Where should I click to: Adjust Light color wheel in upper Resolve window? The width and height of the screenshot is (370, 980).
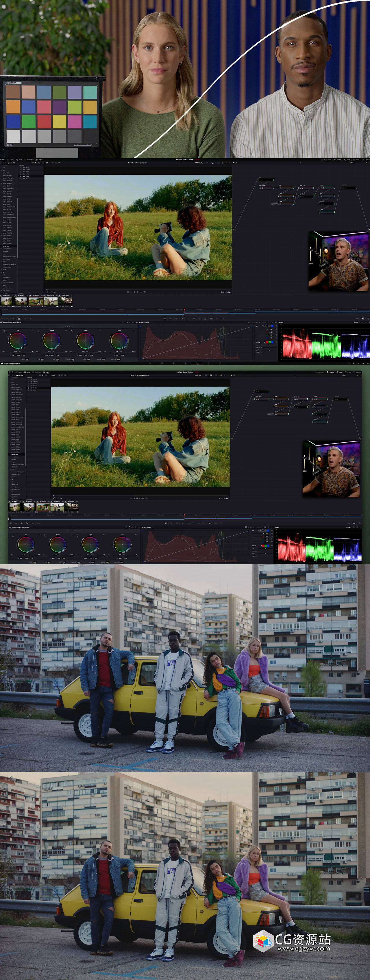[85, 340]
